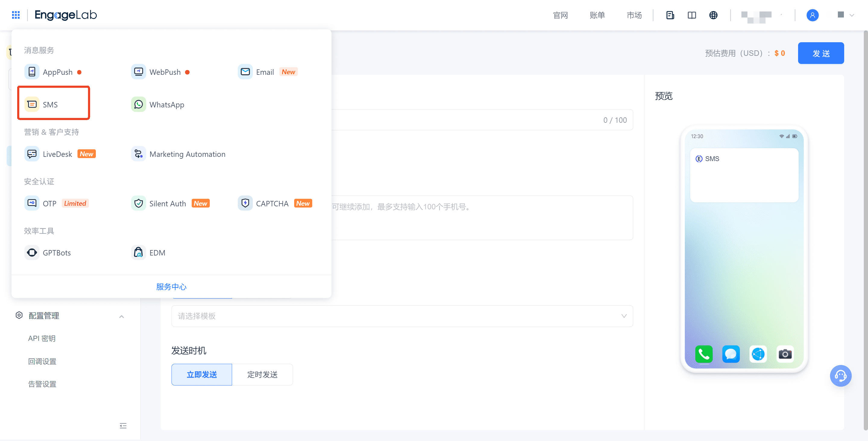Go to 官网 in header
The width and height of the screenshot is (868, 441).
coord(560,15)
